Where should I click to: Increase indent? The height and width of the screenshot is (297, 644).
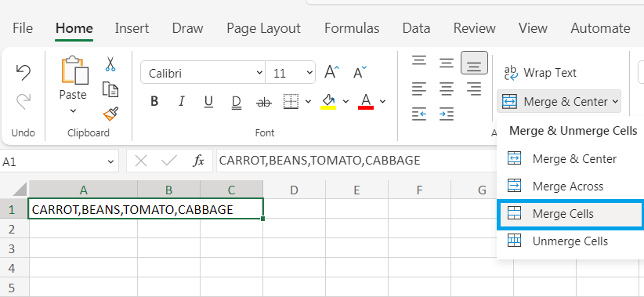tap(447, 114)
